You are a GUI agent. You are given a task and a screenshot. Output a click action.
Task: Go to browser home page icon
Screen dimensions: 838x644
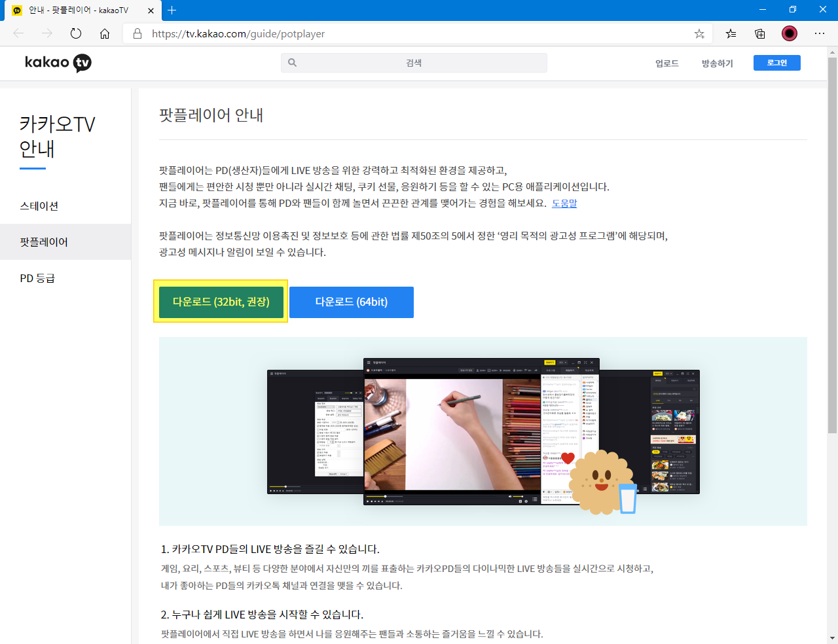[105, 33]
